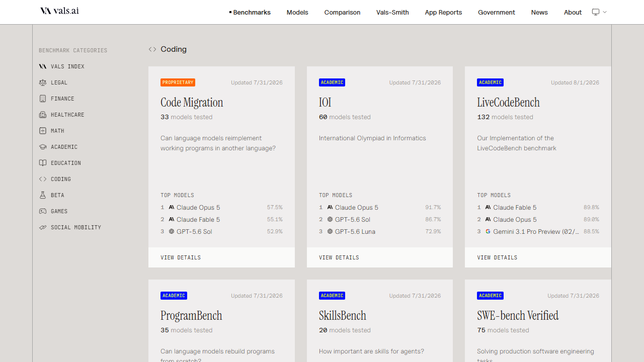Viewport: 644px width, 362px height.
Task: Click the Legal scales icon
Action: click(x=43, y=82)
